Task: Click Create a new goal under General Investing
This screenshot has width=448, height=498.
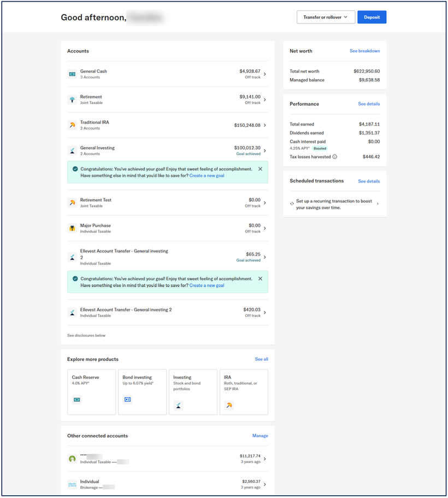Action: click(x=207, y=175)
